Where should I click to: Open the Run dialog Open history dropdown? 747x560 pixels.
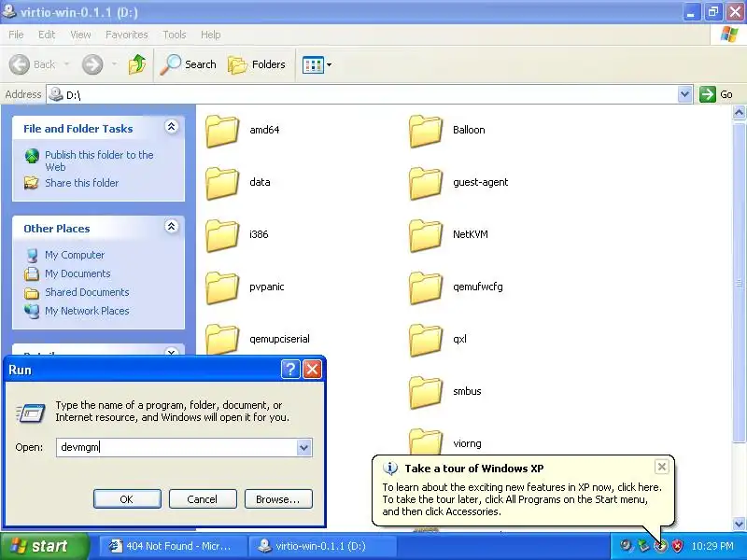pos(303,448)
